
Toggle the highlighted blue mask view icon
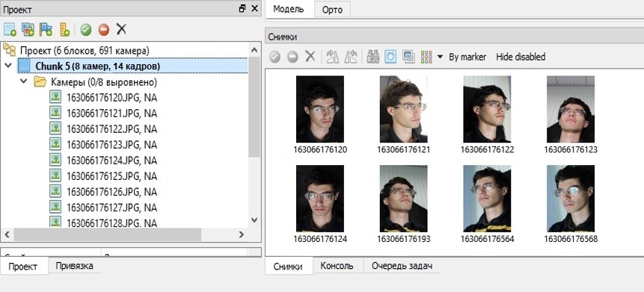(x=390, y=57)
